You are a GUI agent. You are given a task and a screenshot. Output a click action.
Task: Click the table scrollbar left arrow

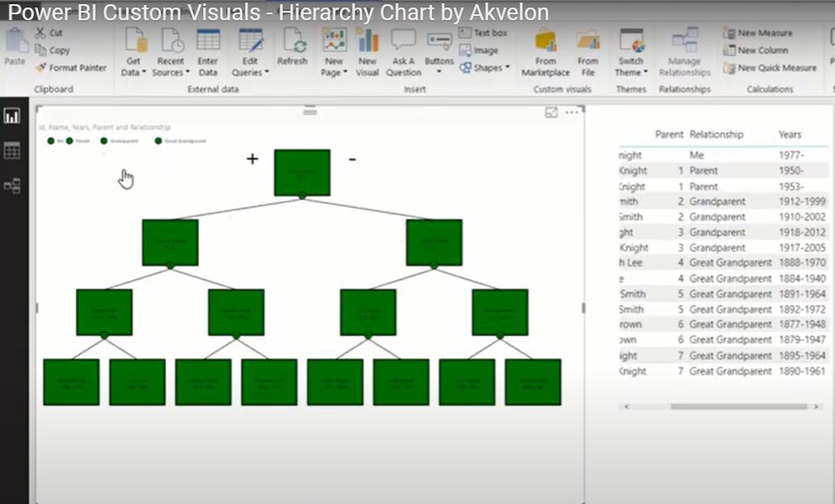point(626,407)
